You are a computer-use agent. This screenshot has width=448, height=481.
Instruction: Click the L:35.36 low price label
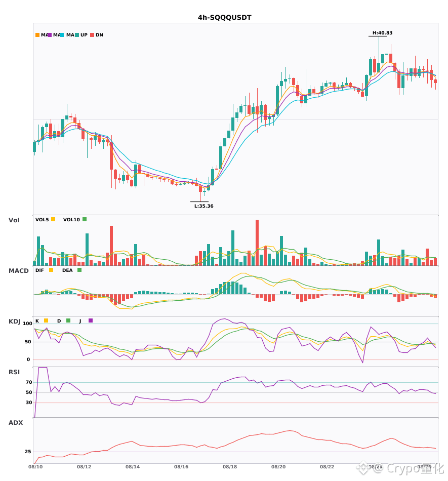[204, 206]
